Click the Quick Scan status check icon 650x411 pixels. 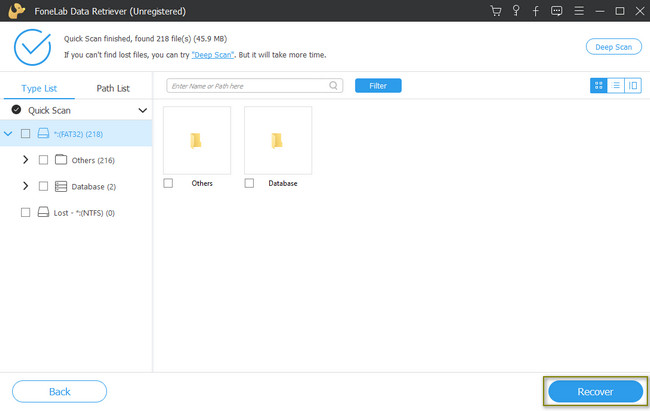16,109
